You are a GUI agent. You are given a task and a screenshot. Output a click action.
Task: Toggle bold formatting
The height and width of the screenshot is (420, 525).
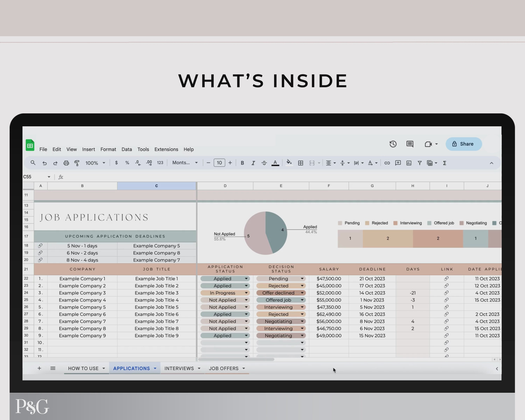point(242,163)
